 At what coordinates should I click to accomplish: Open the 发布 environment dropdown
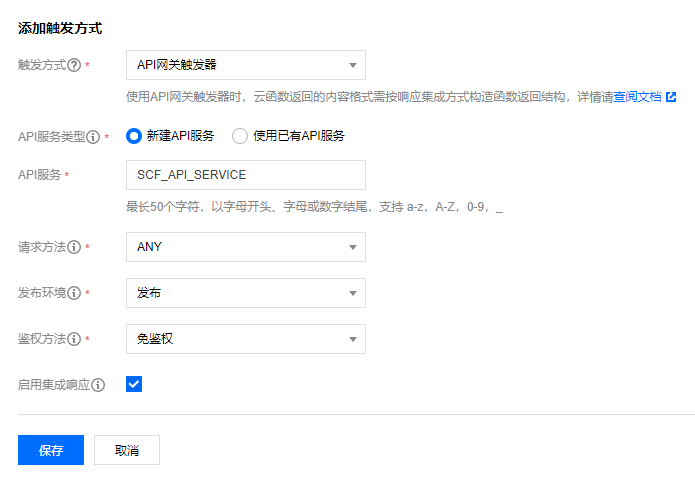coord(245,293)
